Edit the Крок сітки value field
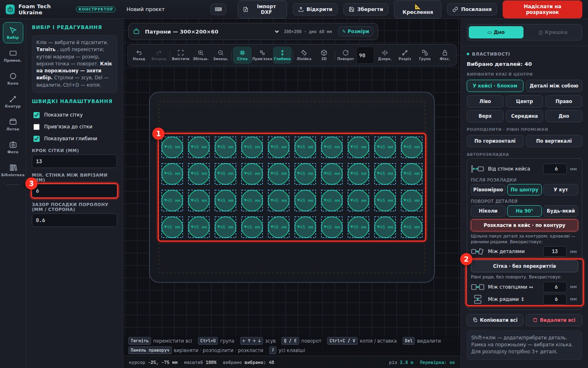Viewport: 588px width, 368px height. [x=74, y=162]
